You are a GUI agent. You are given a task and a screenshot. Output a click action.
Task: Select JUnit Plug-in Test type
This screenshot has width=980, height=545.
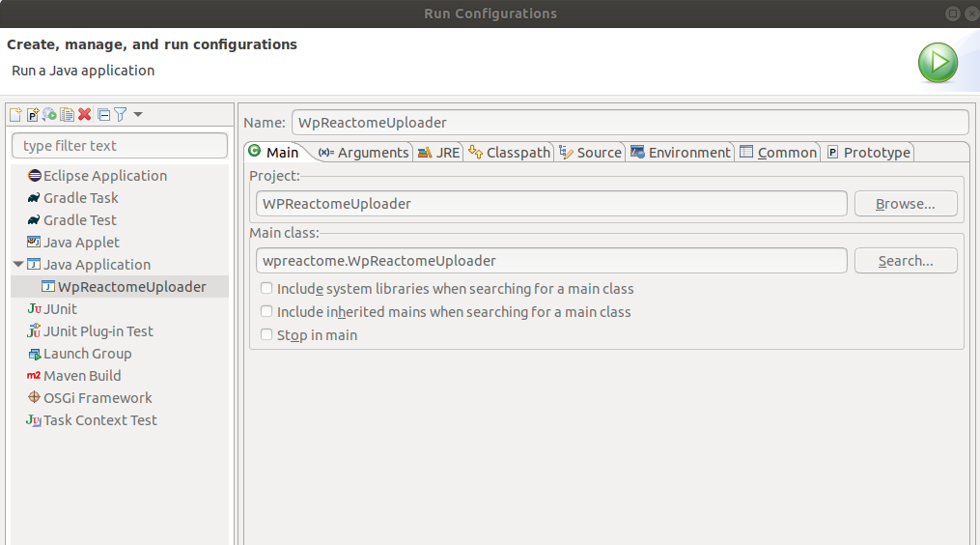coord(98,331)
